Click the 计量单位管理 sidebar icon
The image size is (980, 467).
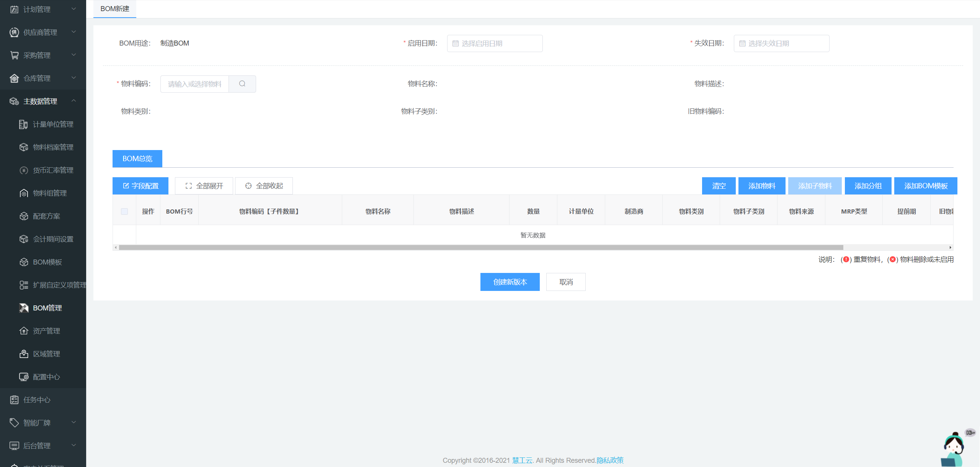(23, 124)
